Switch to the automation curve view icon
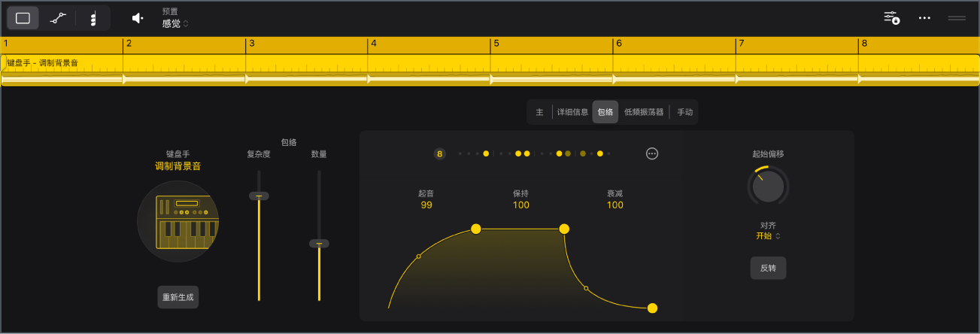The width and height of the screenshot is (980, 334). [x=58, y=18]
